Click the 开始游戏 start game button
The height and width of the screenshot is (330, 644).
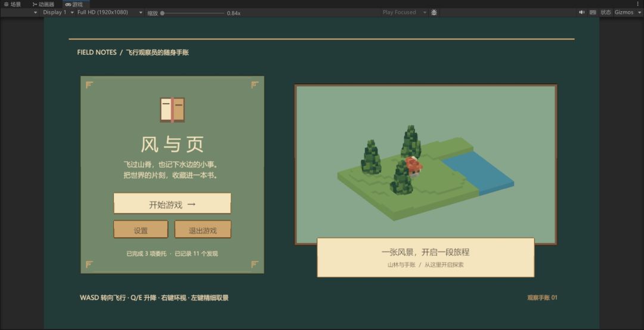[172, 204]
